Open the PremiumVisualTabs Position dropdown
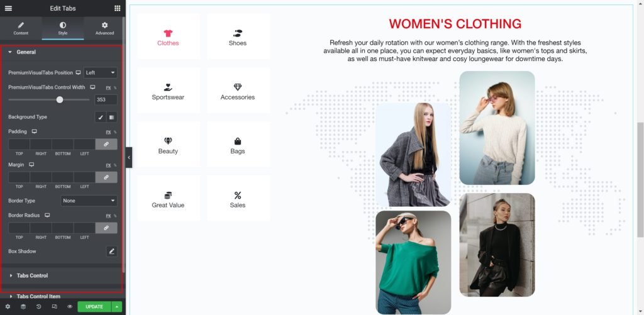 tap(100, 73)
